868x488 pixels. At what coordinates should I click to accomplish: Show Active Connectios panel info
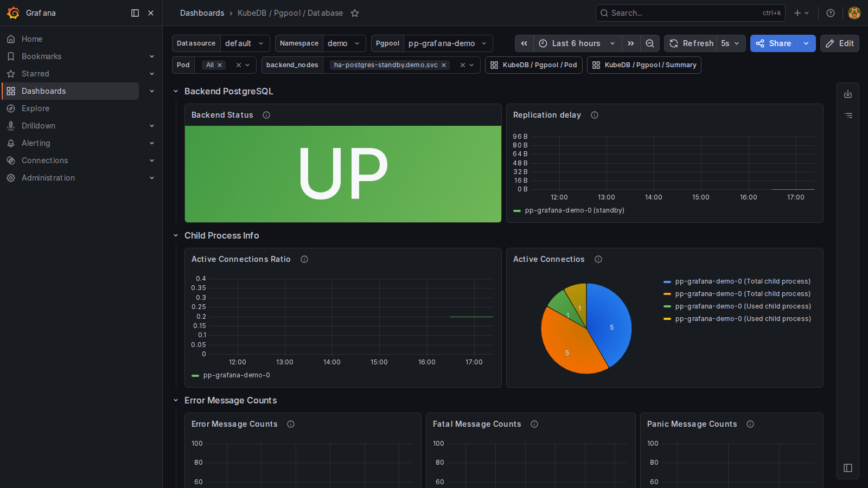[x=598, y=259]
